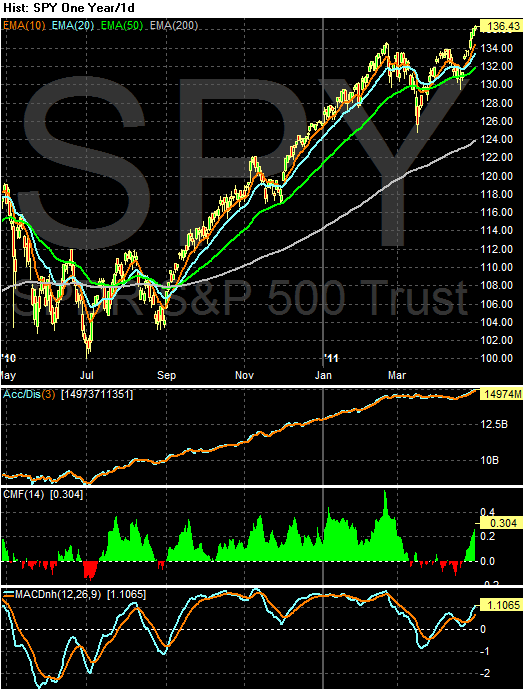This screenshot has width=524, height=692.
Task: Click the 100.00 price axis label
Action: point(498,358)
